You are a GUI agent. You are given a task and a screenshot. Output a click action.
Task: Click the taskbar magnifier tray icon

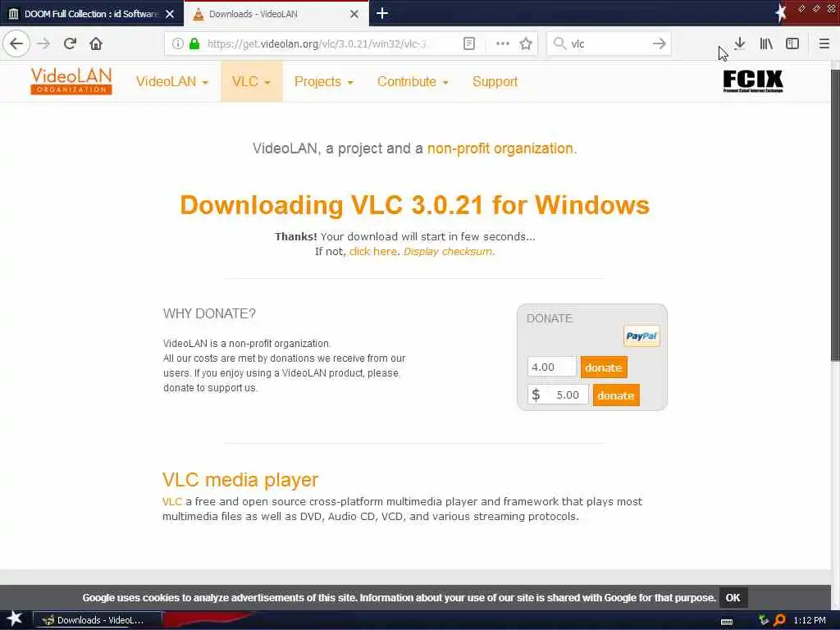pyautogui.click(x=779, y=620)
